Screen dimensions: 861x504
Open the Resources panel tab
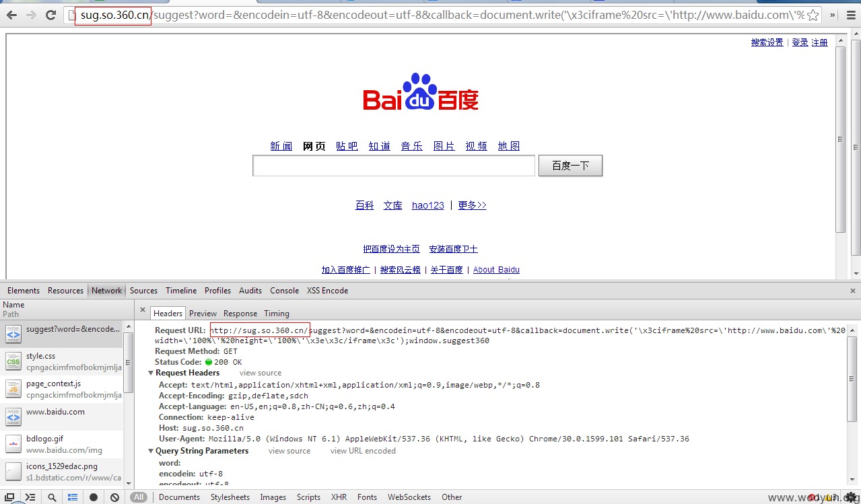[x=65, y=291]
